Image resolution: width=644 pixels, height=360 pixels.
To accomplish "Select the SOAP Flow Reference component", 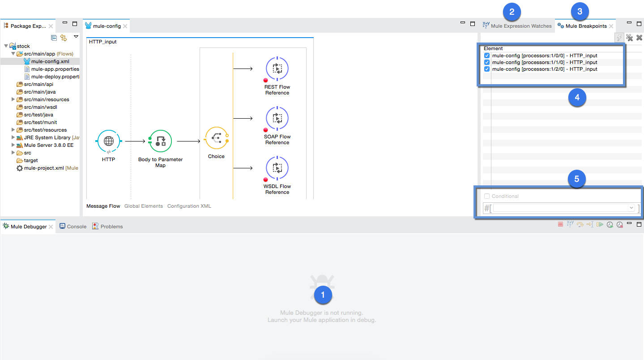I will tap(277, 118).
